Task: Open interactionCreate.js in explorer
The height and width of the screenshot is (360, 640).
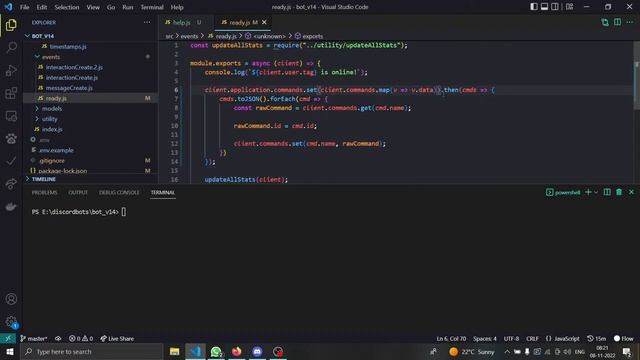Action: click(91, 78)
